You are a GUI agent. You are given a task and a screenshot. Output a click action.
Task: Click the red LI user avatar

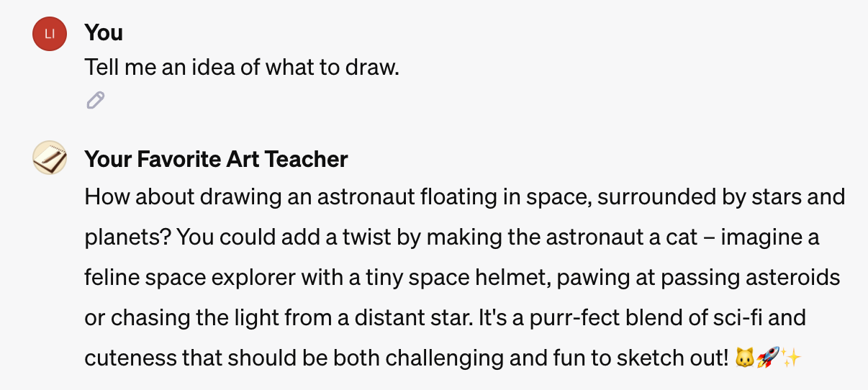50,35
